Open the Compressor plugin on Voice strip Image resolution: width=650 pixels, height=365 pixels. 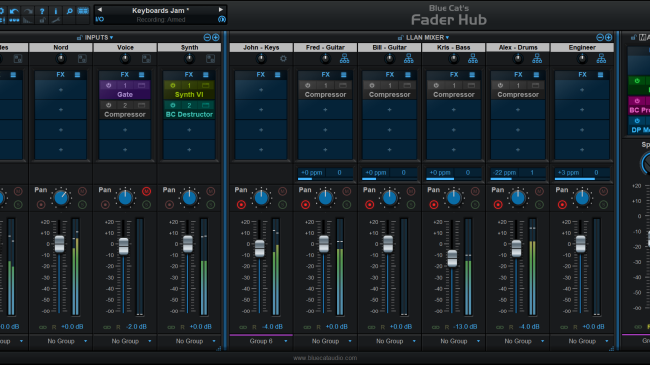(125, 114)
